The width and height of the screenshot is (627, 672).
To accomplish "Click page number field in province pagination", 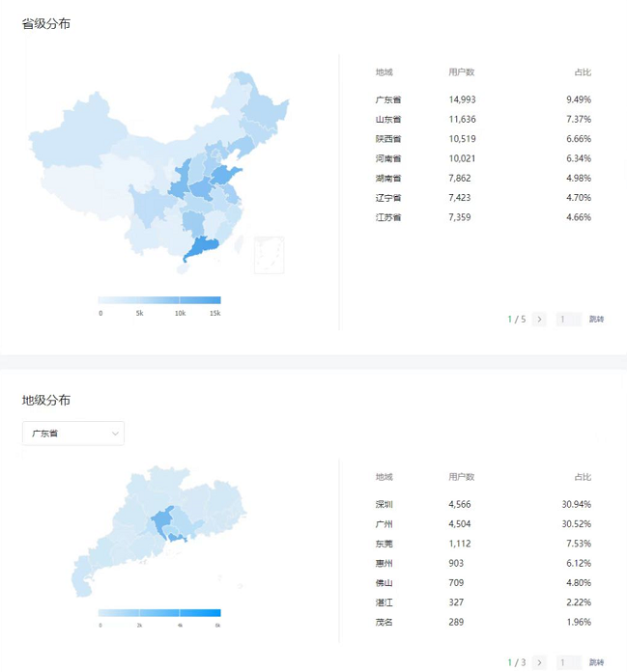I will coord(568,320).
